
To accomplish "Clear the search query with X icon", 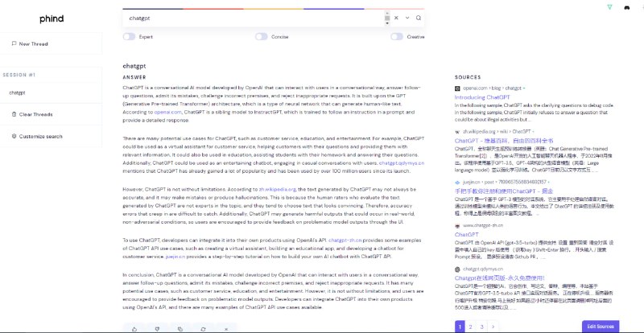I will (x=395, y=18).
